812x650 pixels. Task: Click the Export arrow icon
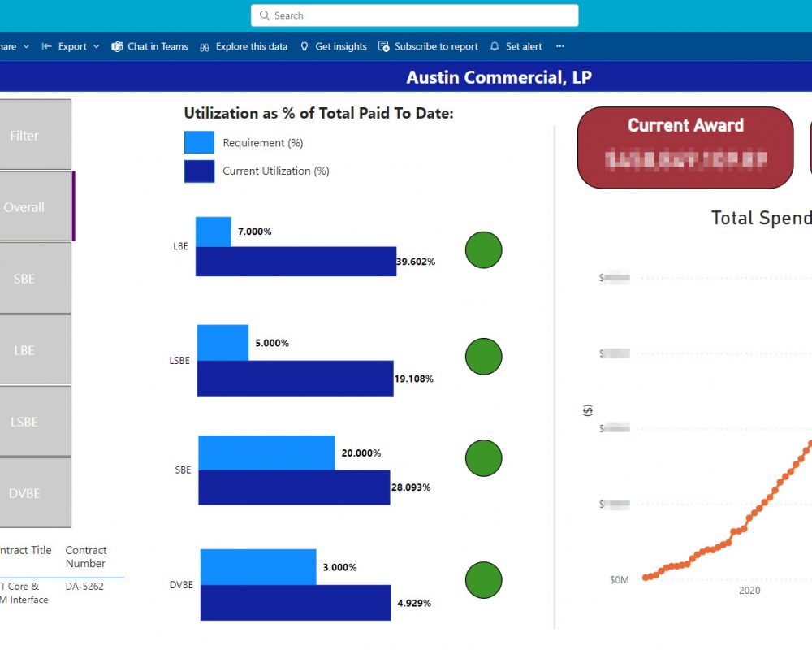pyautogui.click(x=46, y=46)
